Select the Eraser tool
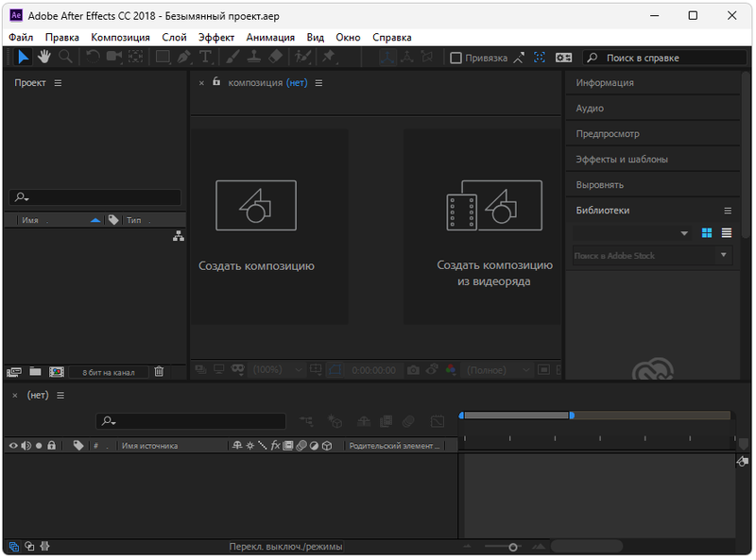 [275, 57]
